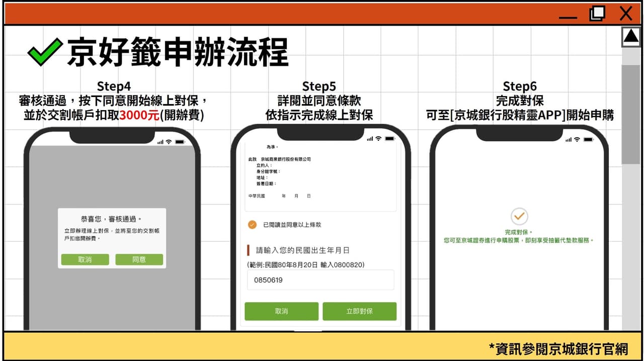Screen dimensions: 644x361
Task: Click the Step5 heading text
Action: tap(319, 86)
